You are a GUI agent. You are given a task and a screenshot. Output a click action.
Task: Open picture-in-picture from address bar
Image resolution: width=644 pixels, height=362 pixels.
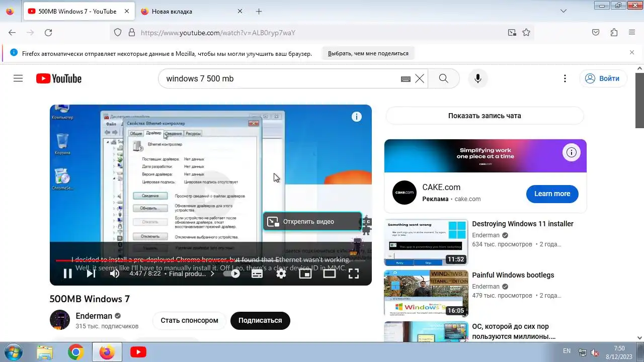click(512, 33)
